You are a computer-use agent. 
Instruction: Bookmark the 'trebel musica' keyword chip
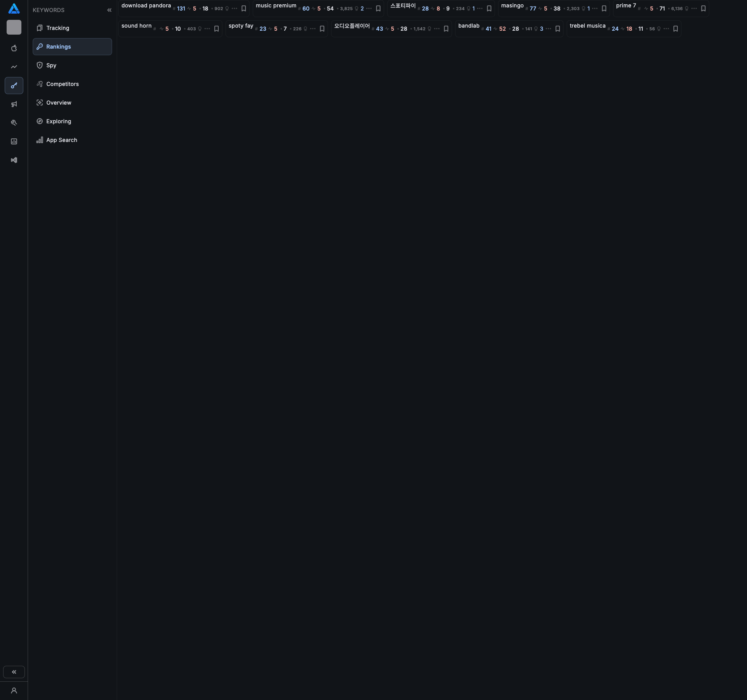[675, 29]
